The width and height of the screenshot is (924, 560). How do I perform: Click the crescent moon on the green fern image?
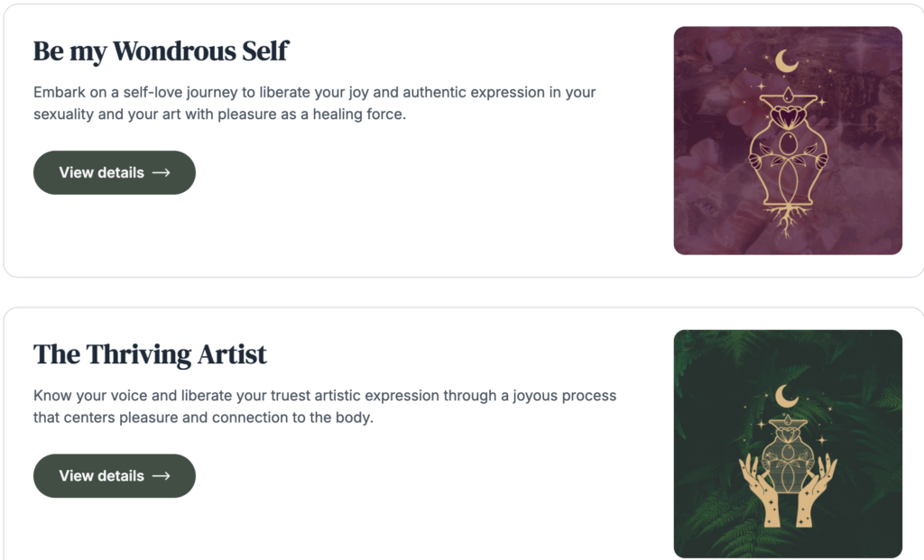pyautogui.click(x=787, y=395)
